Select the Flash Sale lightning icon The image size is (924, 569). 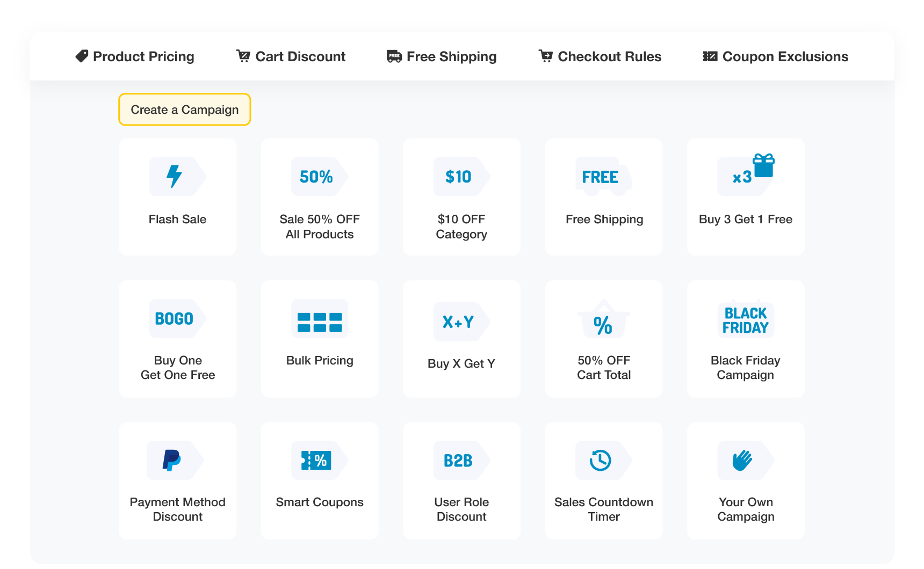click(x=177, y=176)
